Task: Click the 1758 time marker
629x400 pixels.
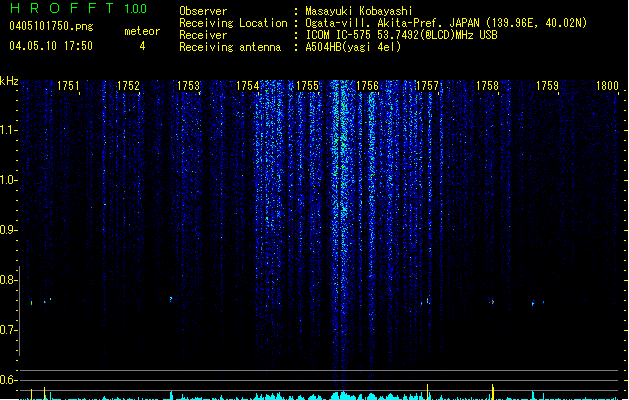Action: click(487, 86)
